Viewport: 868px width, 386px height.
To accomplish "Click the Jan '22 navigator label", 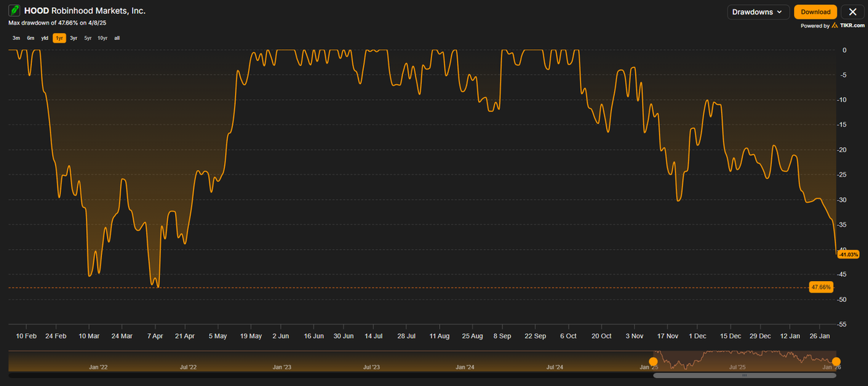I will [x=99, y=367].
